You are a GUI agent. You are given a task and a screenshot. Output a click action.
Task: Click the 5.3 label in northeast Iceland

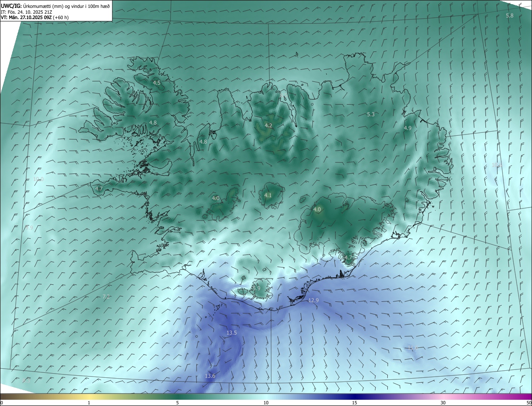pos(371,115)
